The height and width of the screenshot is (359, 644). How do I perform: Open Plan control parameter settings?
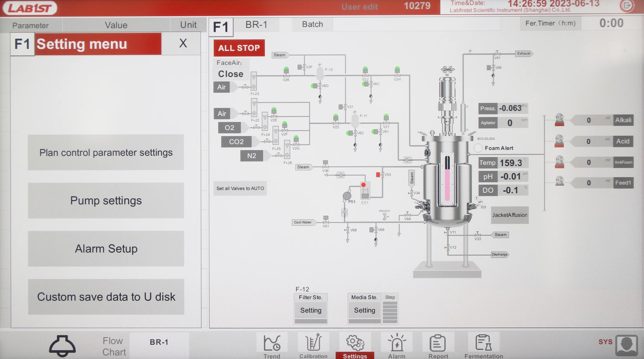[x=106, y=152]
